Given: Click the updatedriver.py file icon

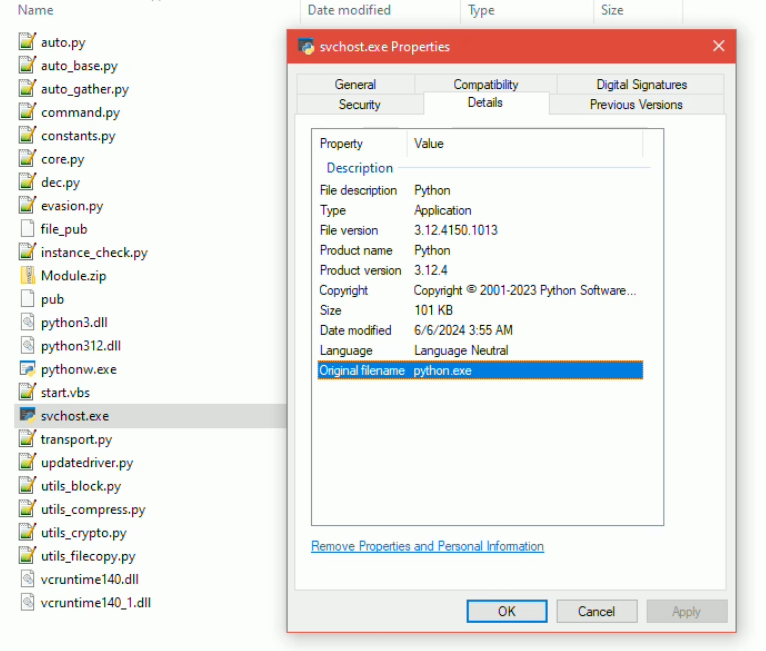Looking at the screenshot, I should (27, 462).
